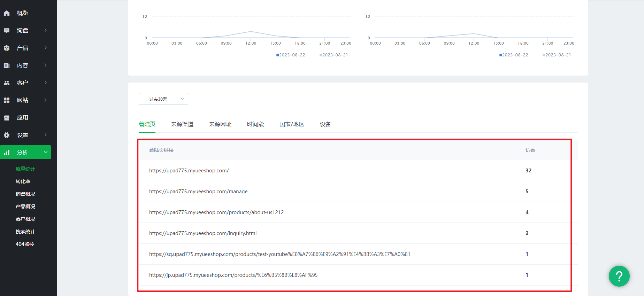644x296 pixels.
Task: Click landing page URL https://upad775.myueeshop.com/
Action: (x=189, y=171)
